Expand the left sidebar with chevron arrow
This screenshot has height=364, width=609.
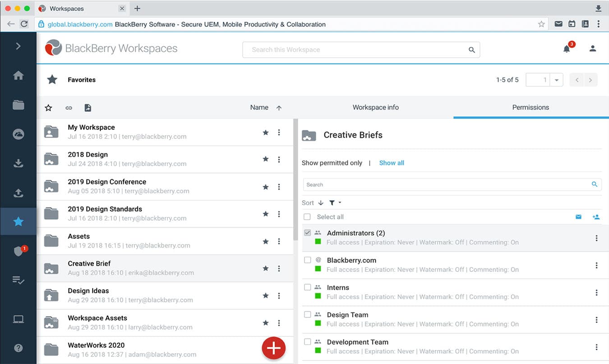coord(18,46)
